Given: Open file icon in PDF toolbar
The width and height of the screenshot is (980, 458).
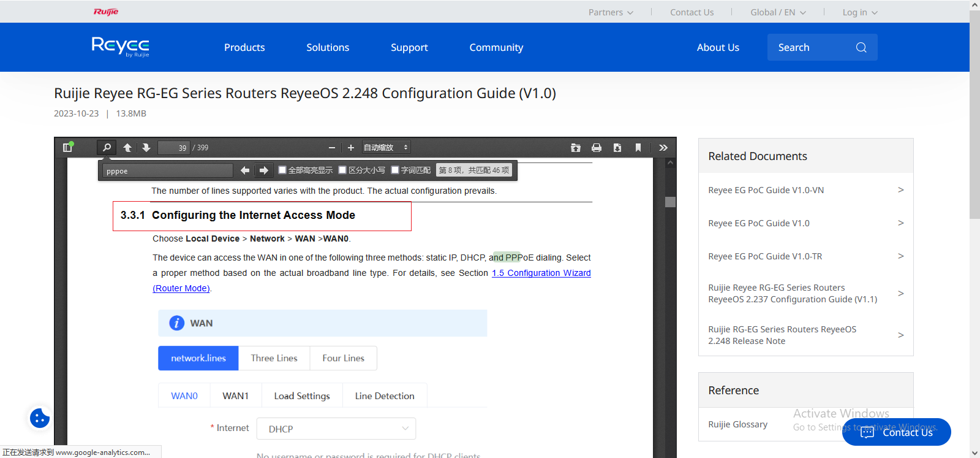Looking at the screenshot, I should [x=576, y=148].
